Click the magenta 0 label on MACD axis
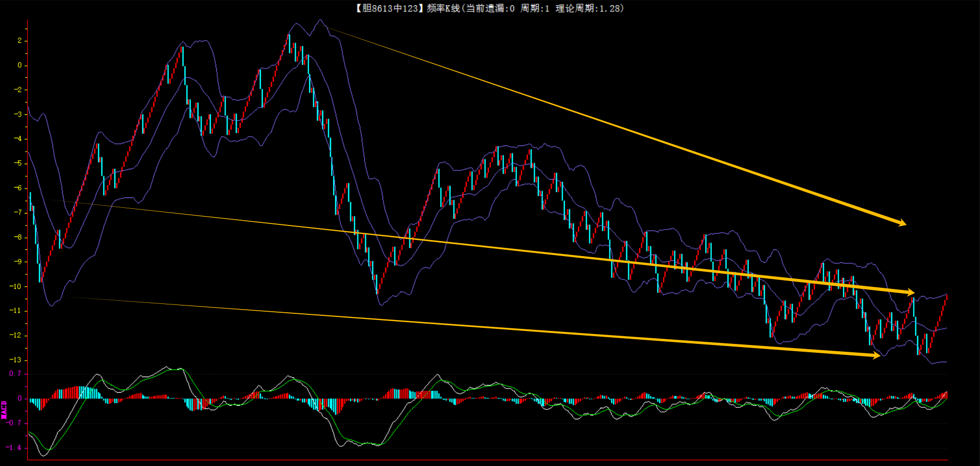The height and width of the screenshot is (466, 980). click(x=20, y=399)
